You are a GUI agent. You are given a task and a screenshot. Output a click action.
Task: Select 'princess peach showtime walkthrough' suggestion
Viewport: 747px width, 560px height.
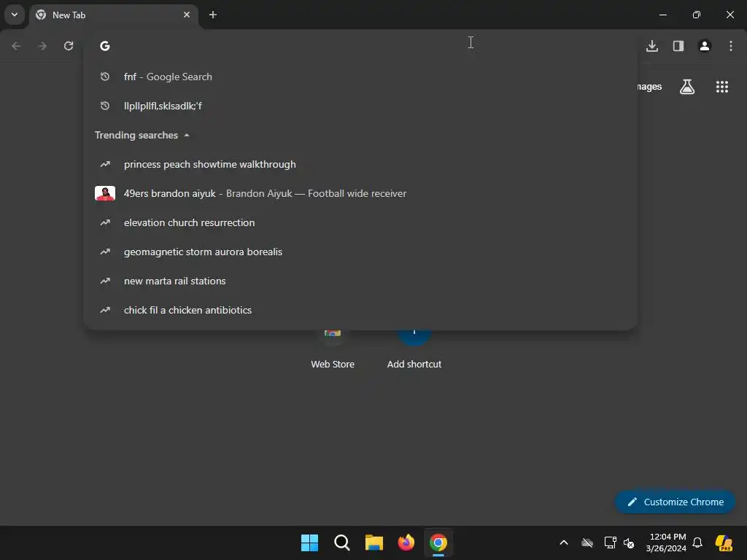point(360,164)
